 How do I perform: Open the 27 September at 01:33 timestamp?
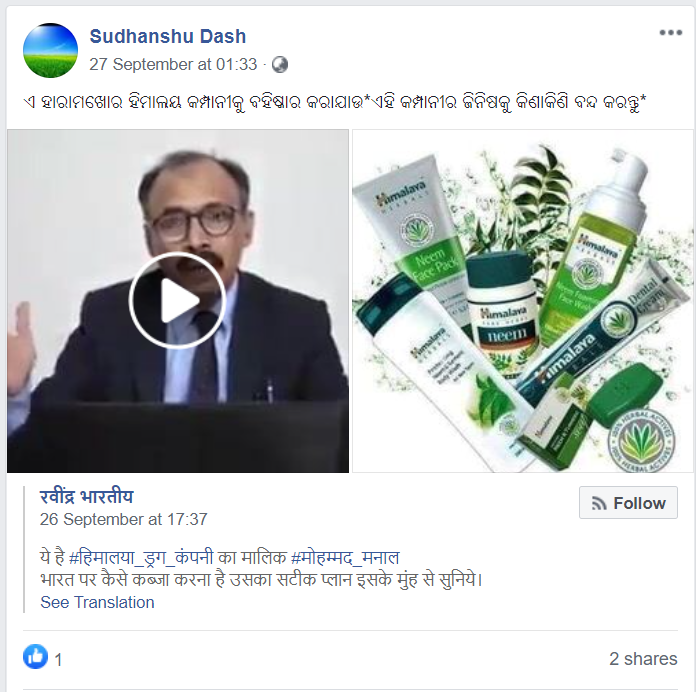[173, 65]
